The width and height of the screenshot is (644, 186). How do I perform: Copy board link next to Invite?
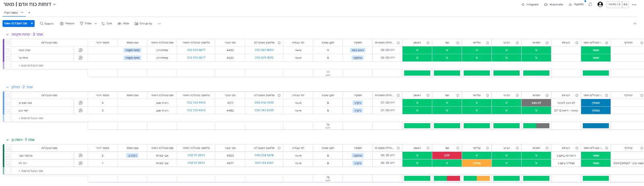625,4
